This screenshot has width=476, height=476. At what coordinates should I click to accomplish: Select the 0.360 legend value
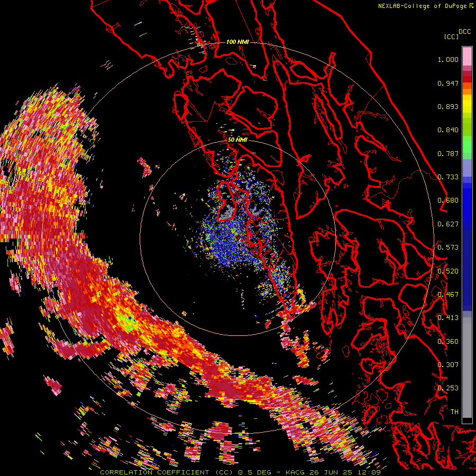(448, 342)
